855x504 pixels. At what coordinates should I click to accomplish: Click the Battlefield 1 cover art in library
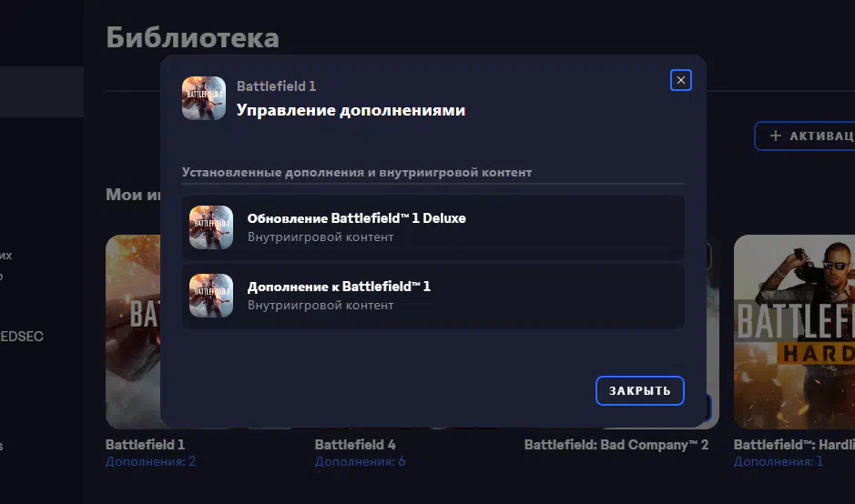(133, 331)
